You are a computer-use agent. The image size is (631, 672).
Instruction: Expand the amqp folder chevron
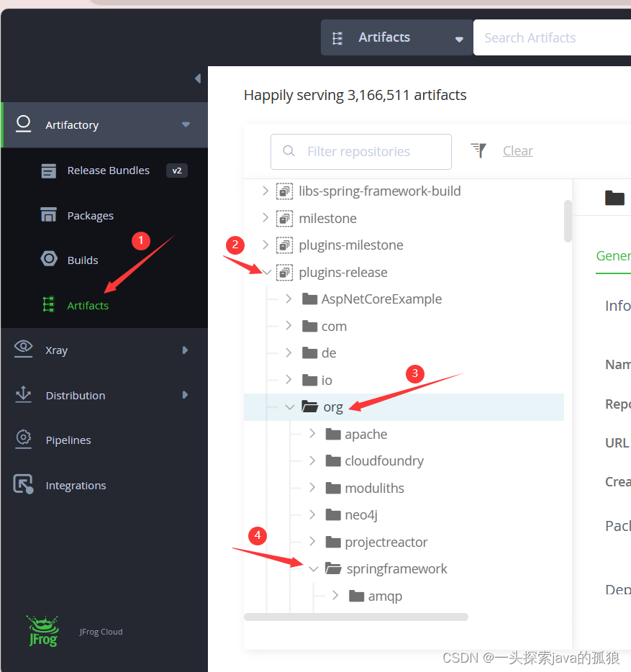click(335, 595)
